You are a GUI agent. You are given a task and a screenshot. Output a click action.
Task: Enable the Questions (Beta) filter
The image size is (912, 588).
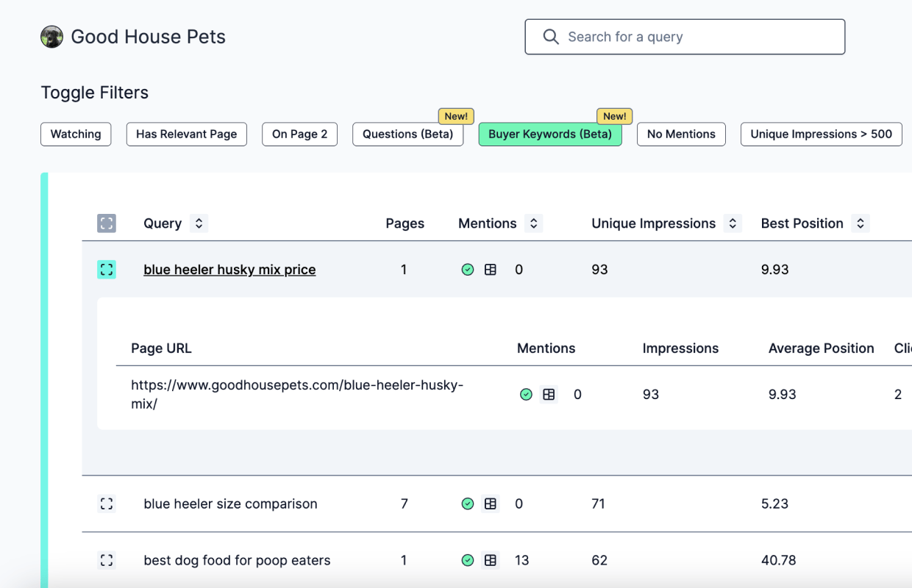point(407,134)
